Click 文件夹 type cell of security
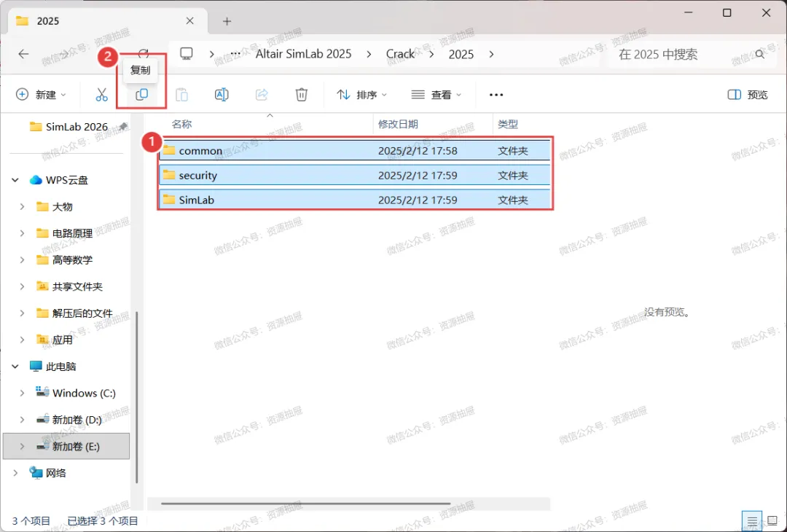Viewport: 787px width, 532px height. [x=513, y=175]
